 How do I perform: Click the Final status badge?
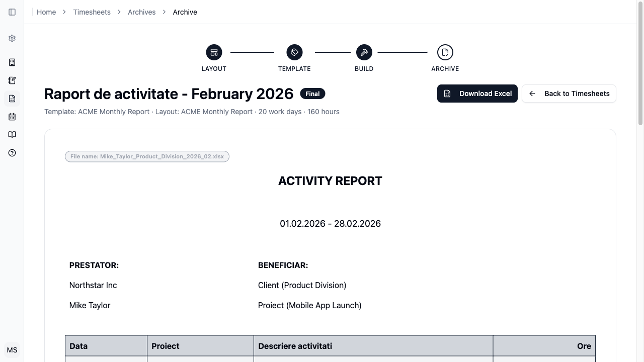tap(312, 94)
